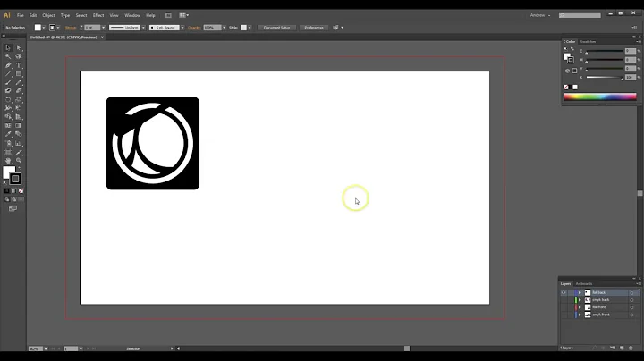Screen dimensions: 644x361
Task: Select the Pen tool
Action: point(8,65)
